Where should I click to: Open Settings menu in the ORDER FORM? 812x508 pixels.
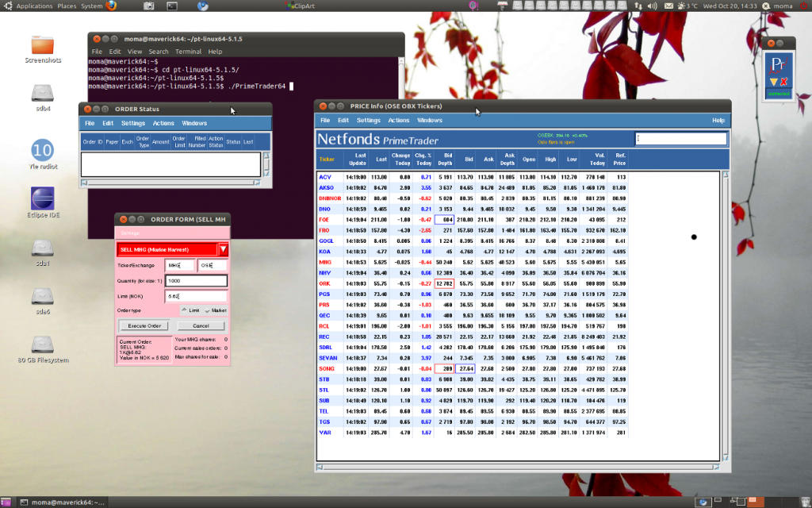(x=129, y=233)
